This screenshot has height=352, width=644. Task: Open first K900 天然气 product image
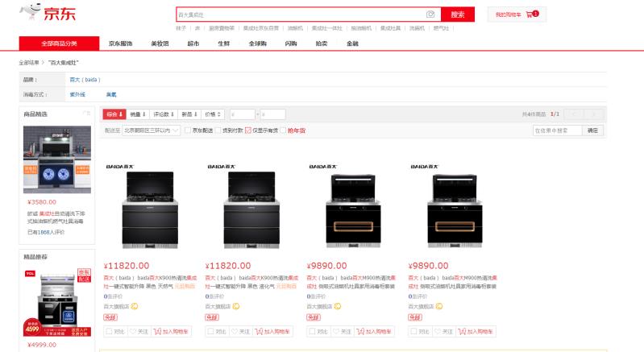coord(150,206)
